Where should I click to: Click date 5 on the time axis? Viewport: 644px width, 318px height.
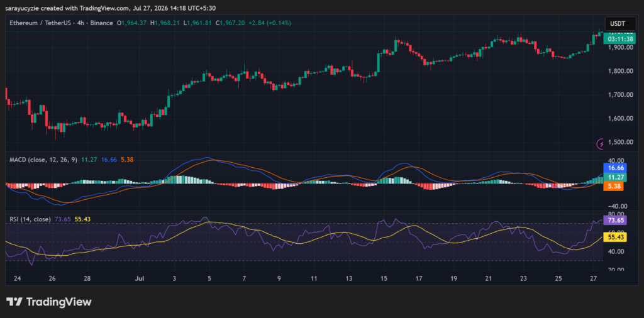click(x=209, y=278)
